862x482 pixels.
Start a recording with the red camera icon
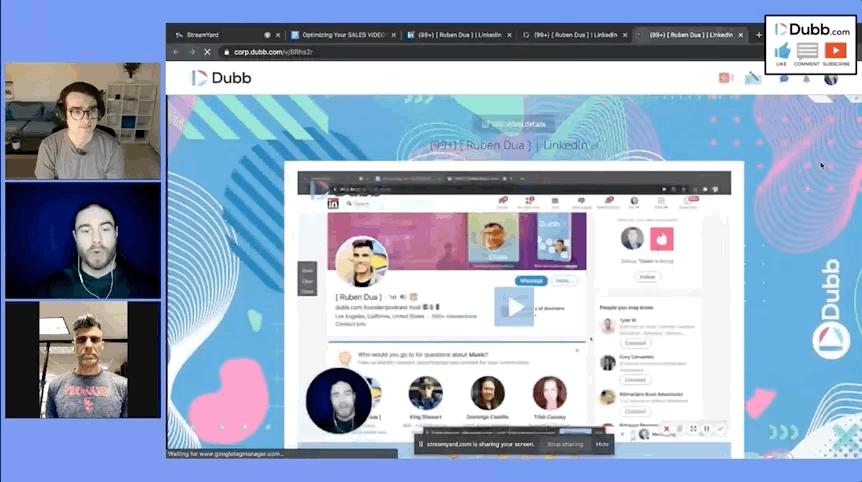726,78
